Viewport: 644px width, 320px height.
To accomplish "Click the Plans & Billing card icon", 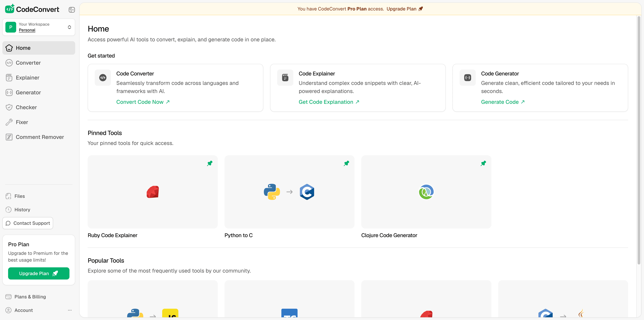I will (8, 297).
